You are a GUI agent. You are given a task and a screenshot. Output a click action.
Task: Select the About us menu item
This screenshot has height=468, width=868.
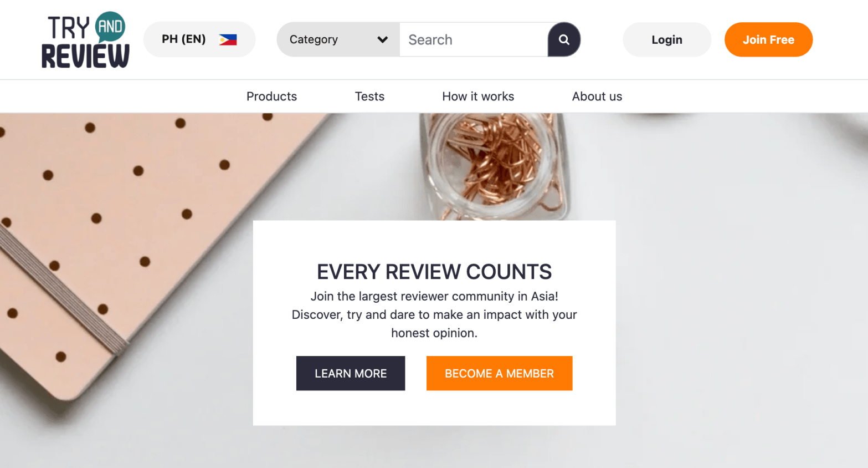597,96
